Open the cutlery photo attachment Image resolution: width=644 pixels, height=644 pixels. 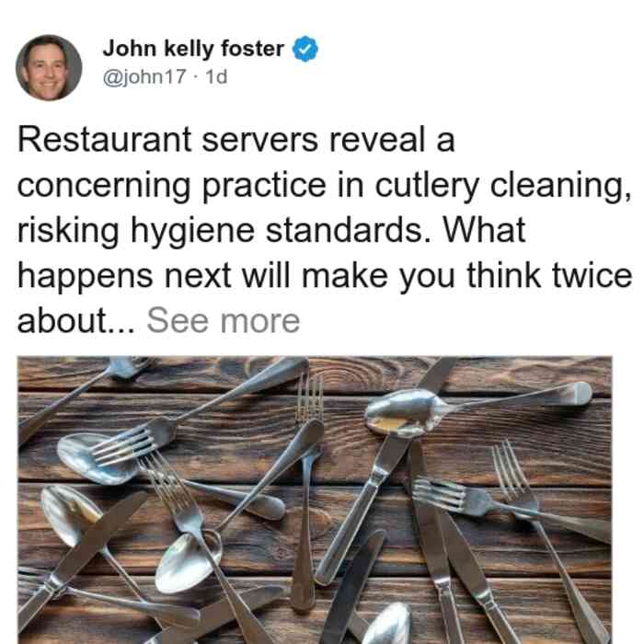(x=315, y=500)
